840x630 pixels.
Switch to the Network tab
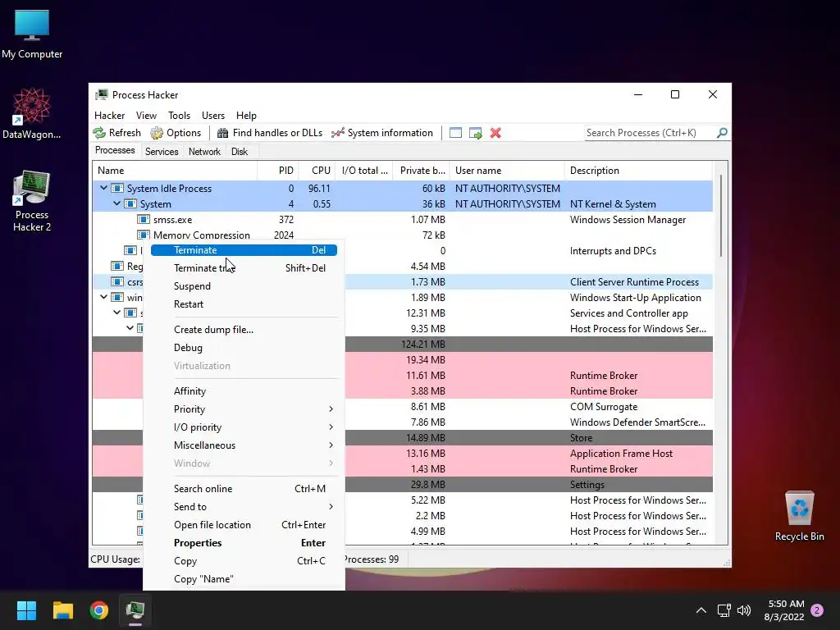coord(204,152)
